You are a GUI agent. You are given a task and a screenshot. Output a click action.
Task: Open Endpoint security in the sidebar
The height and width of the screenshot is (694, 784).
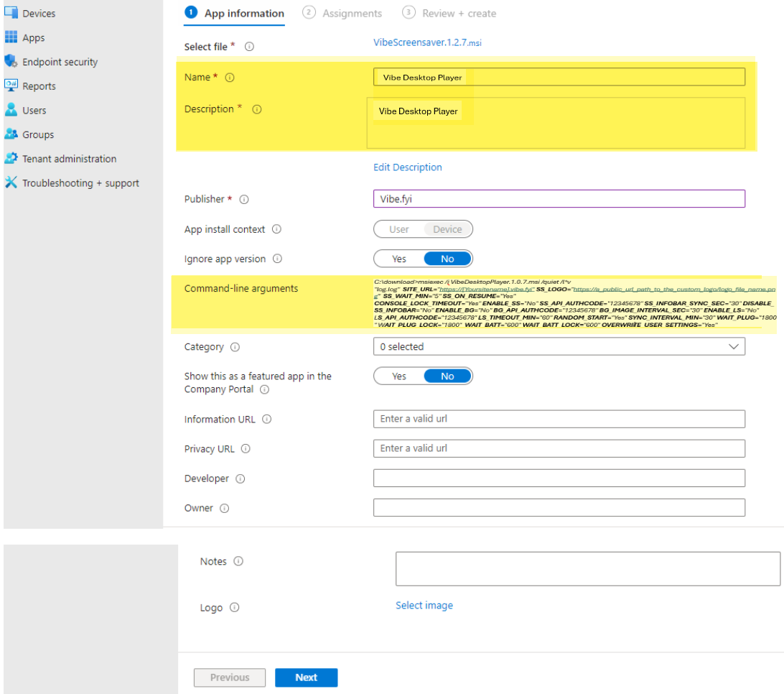click(x=60, y=62)
